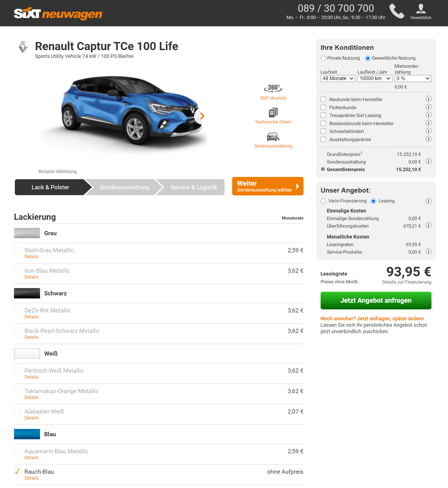Open Details link under Iron-Blau Metallic
Image resolution: width=448 pixels, height=488 pixels.
point(31,277)
